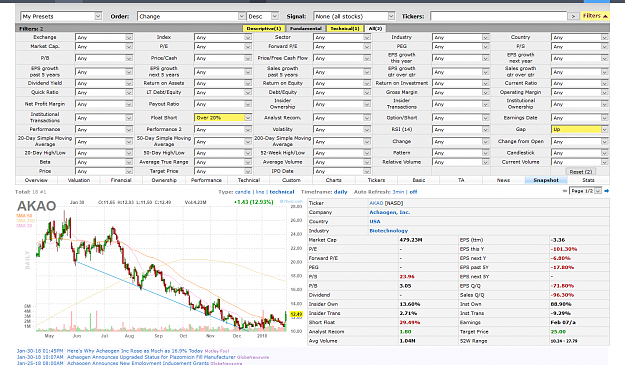The width and height of the screenshot is (625, 365).
Task: Open the Performance view tab
Action: tap(206, 180)
